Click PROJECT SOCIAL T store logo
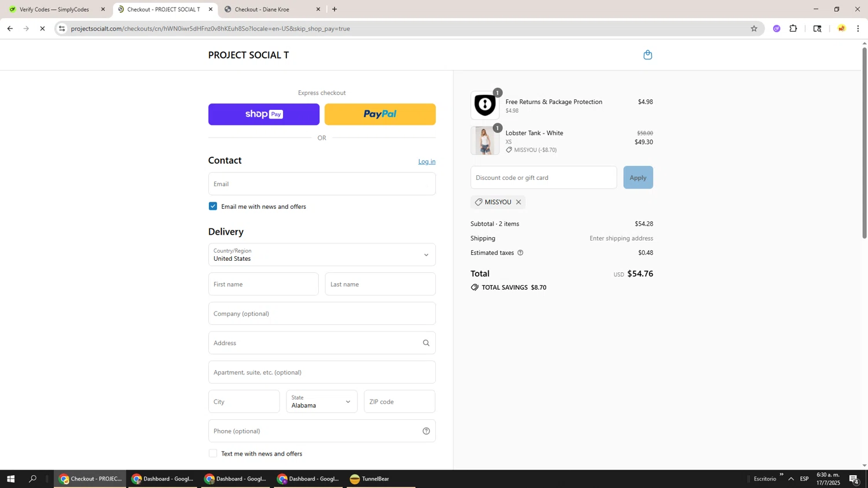Viewport: 868px width, 488px height. click(x=249, y=55)
